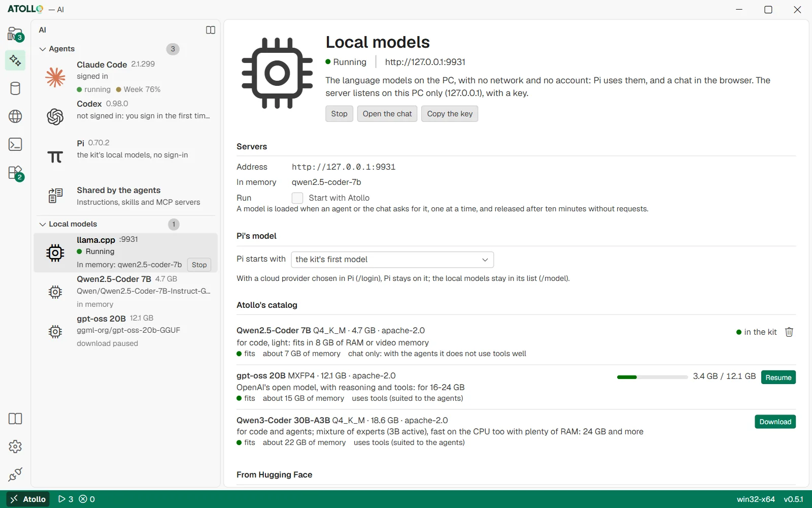Stop llama.cpp from the sidebar row
The width and height of the screenshot is (812, 508).
(x=199, y=265)
